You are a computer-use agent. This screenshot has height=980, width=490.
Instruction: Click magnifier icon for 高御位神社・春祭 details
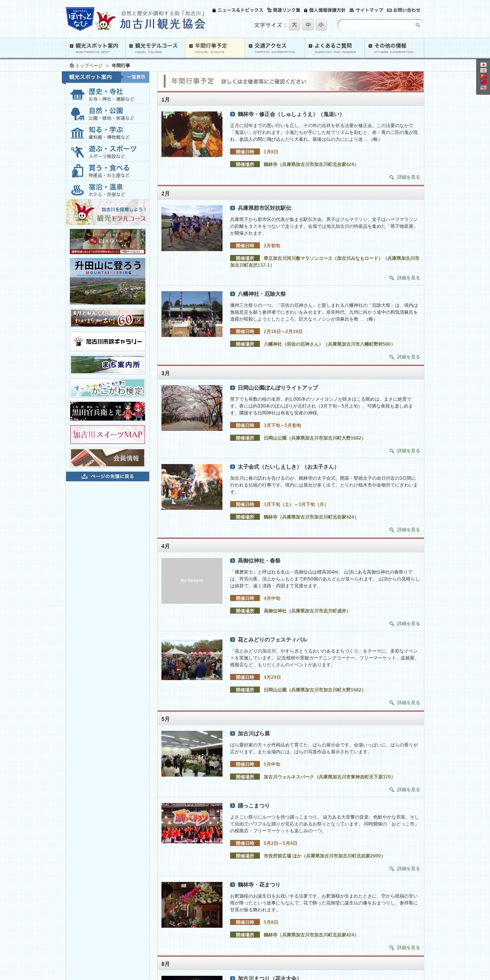click(x=392, y=624)
